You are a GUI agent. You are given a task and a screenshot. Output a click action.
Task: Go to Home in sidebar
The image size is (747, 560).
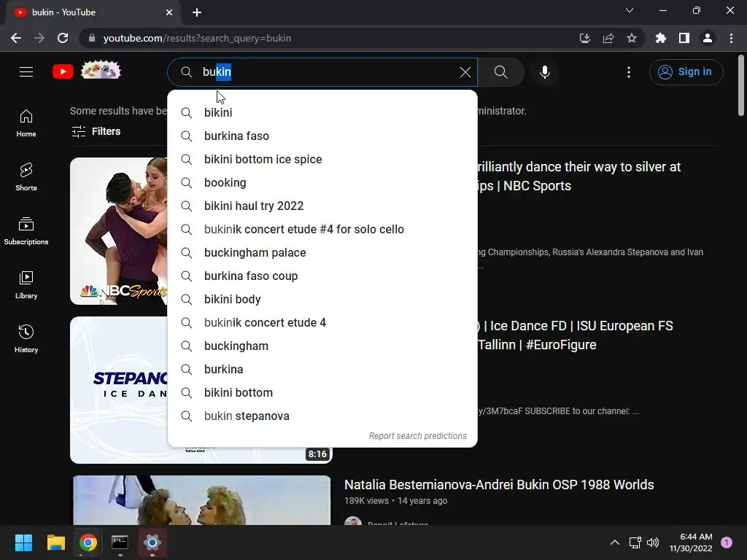(26, 124)
